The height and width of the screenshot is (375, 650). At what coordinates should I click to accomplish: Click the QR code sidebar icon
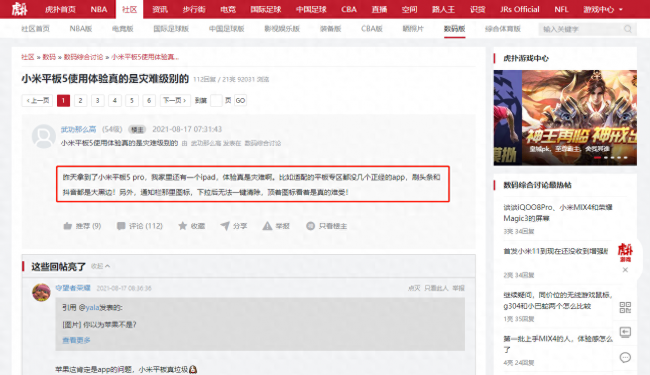[x=625, y=307]
